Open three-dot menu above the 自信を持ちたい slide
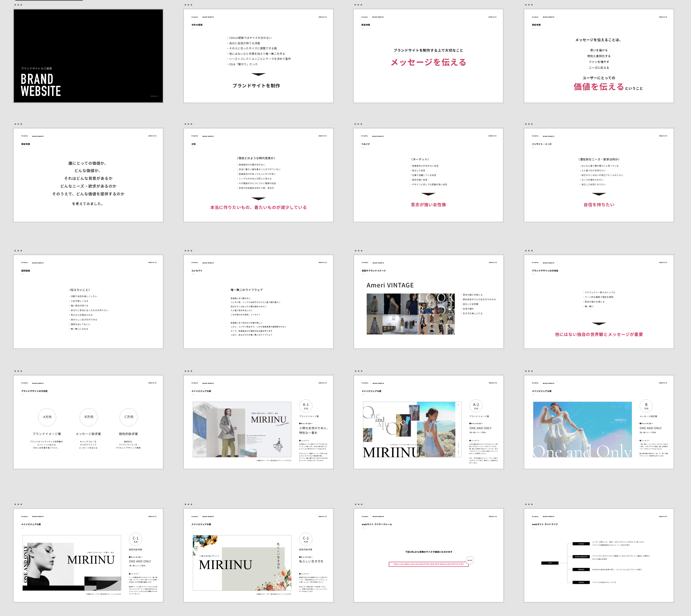This screenshot has height=616, width=691. pyautogui.click(x=529, y=124)
